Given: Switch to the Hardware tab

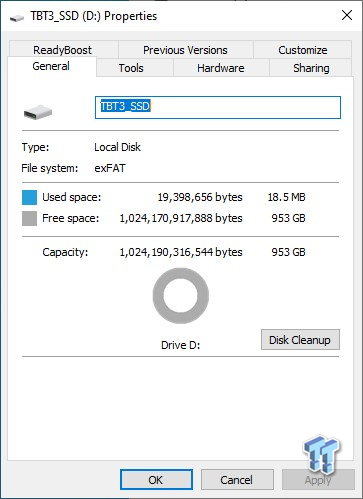Looking at the screenshot, I should [x=221, y=68].
